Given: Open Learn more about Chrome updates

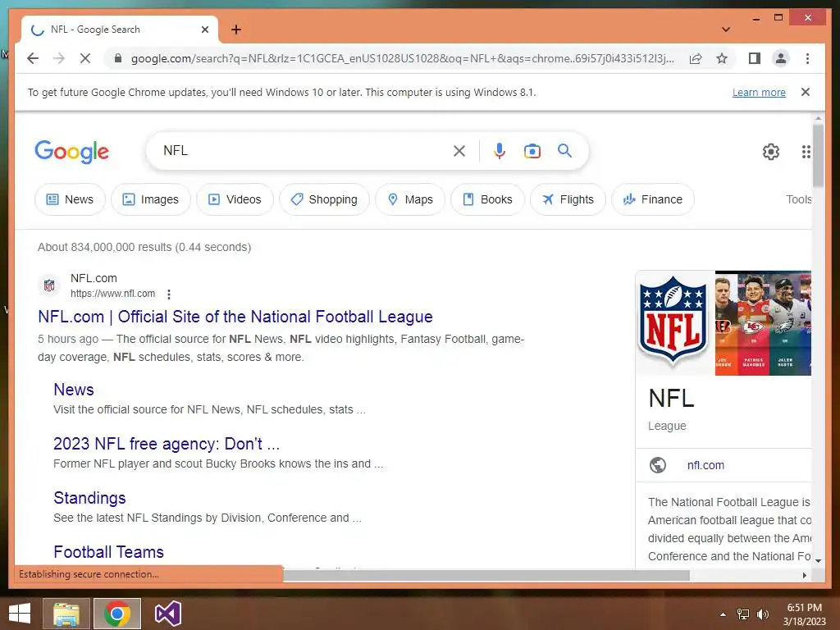Looking at the screenshot, I should pos(759,92).
